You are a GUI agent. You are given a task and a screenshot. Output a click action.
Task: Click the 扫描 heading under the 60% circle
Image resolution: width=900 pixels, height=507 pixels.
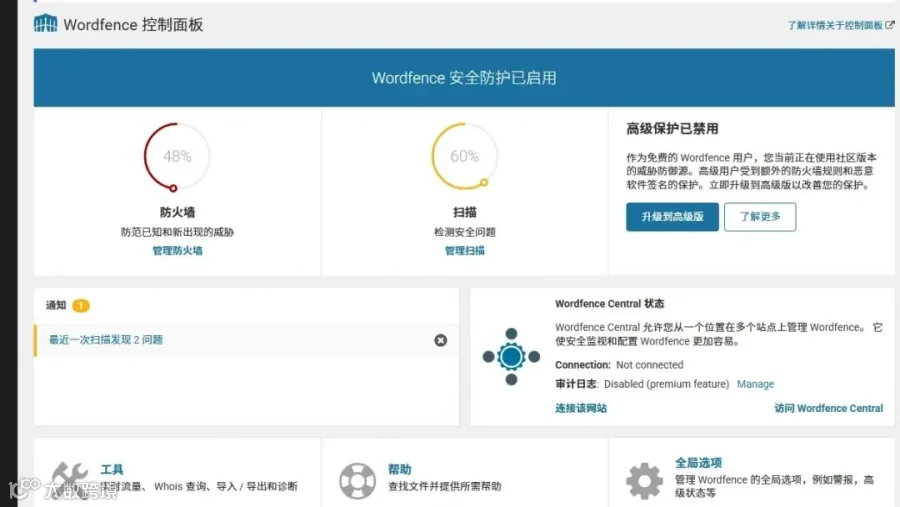click(x=464, y=212)
